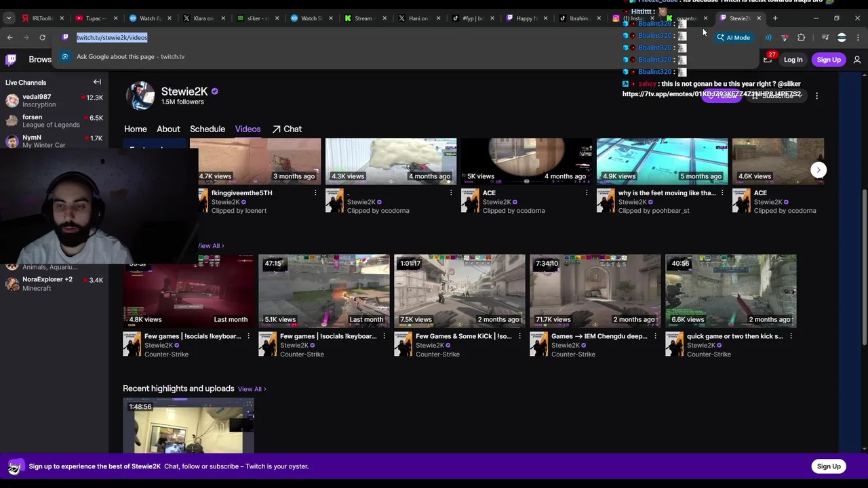Click Sign Up in the bottom banner
The image size is (868, 488).
click(829, 466)
